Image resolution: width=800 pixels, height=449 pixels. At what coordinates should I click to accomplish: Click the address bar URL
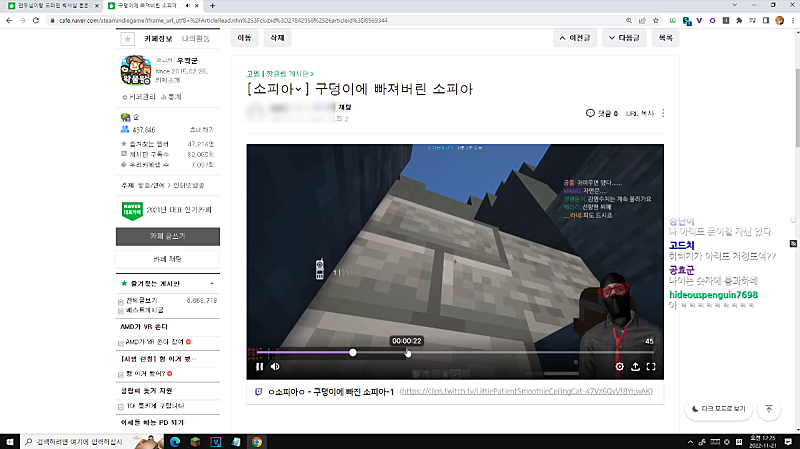[x=223, y=20]
